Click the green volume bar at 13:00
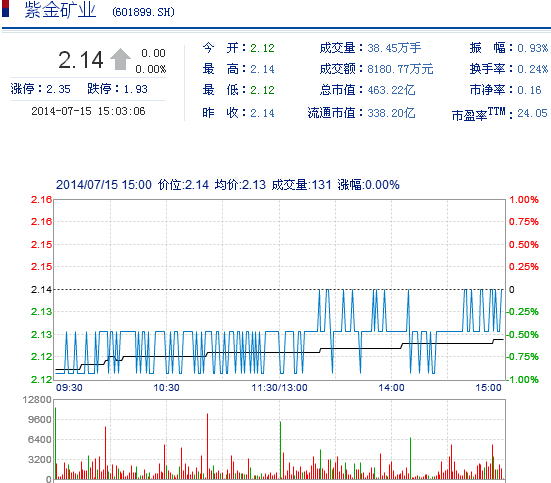 pos(280,450)
